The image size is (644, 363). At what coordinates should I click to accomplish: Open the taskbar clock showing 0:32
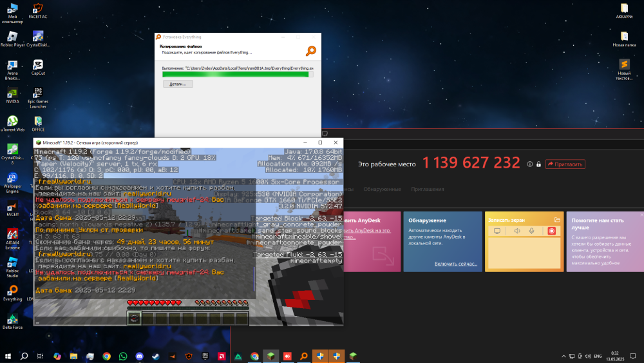pos(615,356)
